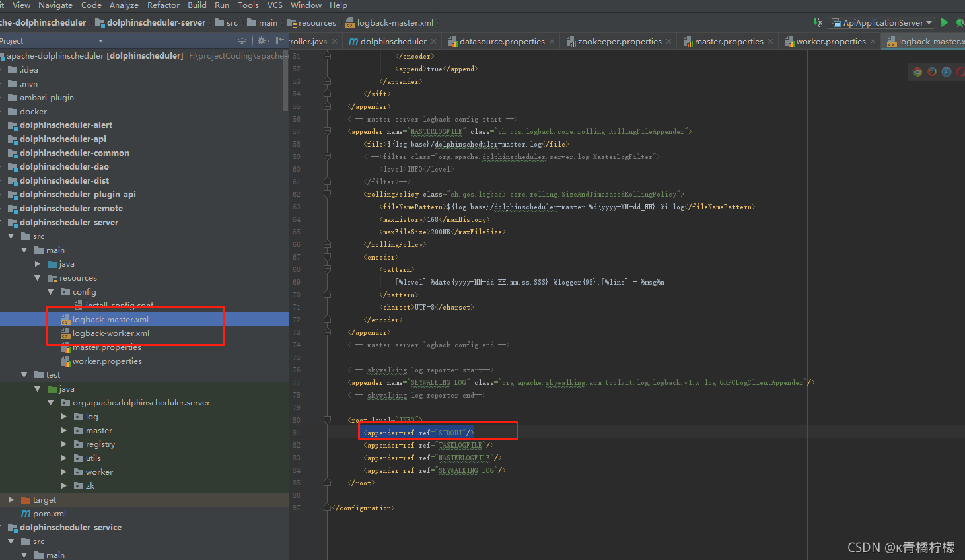Screen dimensions: 965x560
Task: Click the logback-worker.xml file icon in tree
Action: coord(65,333)
